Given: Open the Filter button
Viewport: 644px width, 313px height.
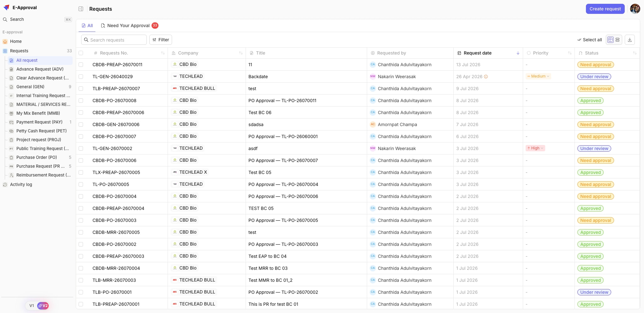Looking at the screenshot, I should pos(161,40).
